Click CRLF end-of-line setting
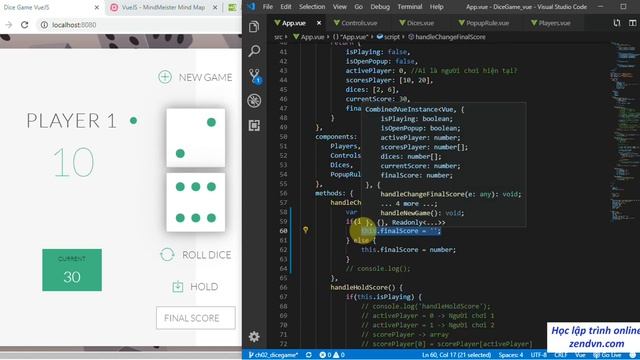The image size is (640, 360). click(560, 355)
